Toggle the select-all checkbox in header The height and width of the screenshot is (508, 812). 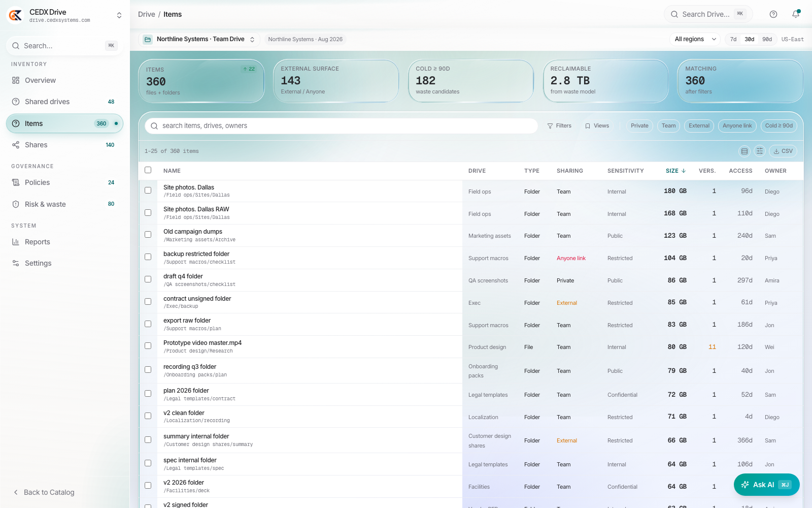[x=148, y=170]
